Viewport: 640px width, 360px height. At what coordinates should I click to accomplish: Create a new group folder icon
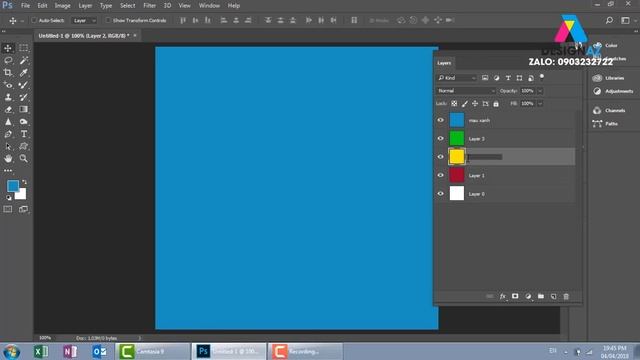coord(541,296)
